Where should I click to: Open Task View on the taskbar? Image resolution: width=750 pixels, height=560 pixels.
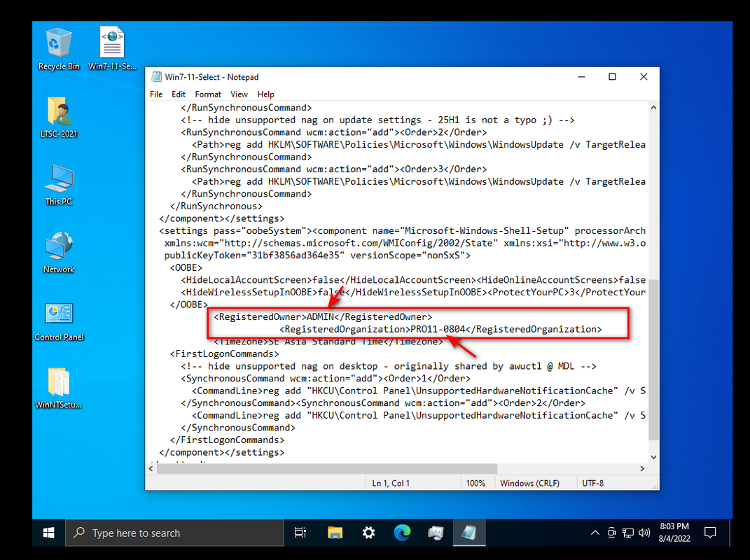click(x=300, y=533)
